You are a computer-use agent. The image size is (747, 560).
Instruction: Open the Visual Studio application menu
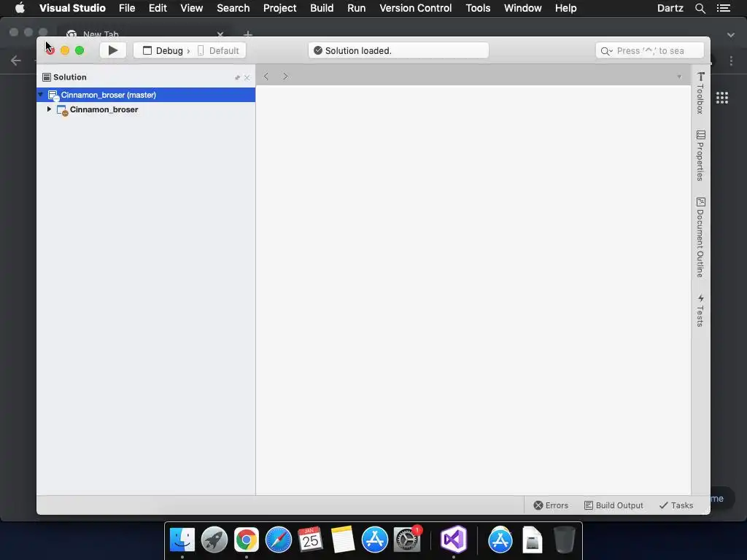pos(72,8)
